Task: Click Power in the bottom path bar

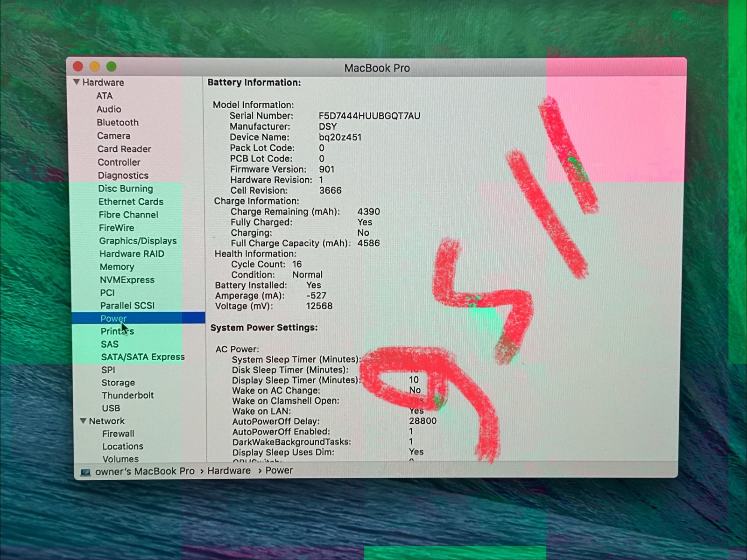Action: coord(279,470)
